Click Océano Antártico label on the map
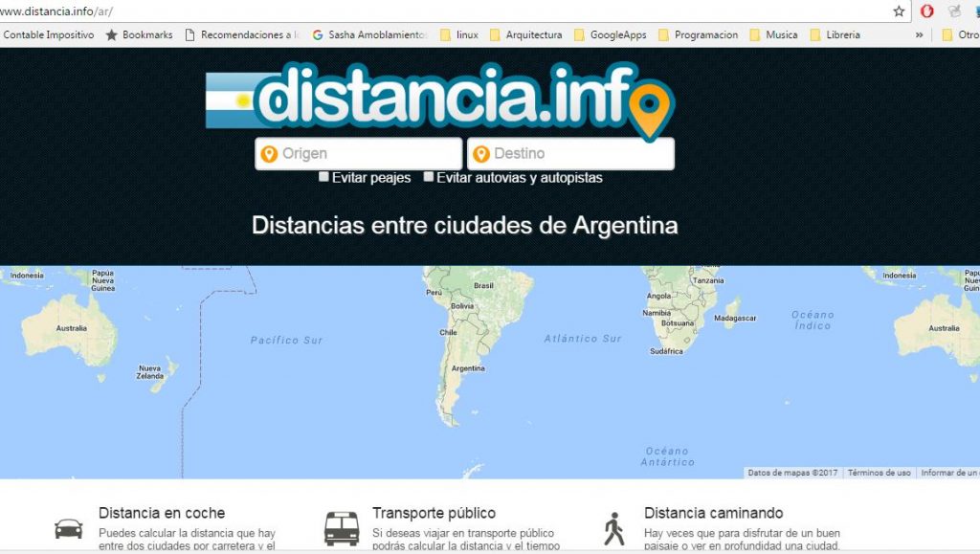Image resolution: width=980 pixels, height=554 pixels. 667,456
